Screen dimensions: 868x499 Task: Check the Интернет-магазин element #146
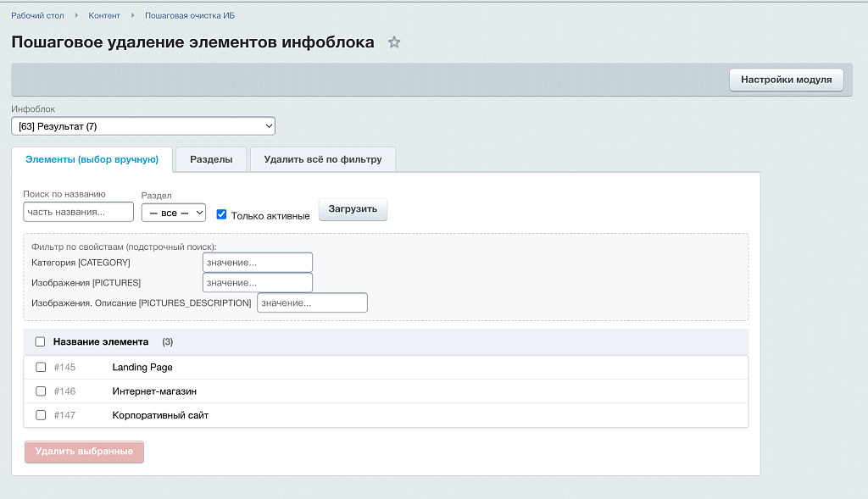(x=41, y=391)
